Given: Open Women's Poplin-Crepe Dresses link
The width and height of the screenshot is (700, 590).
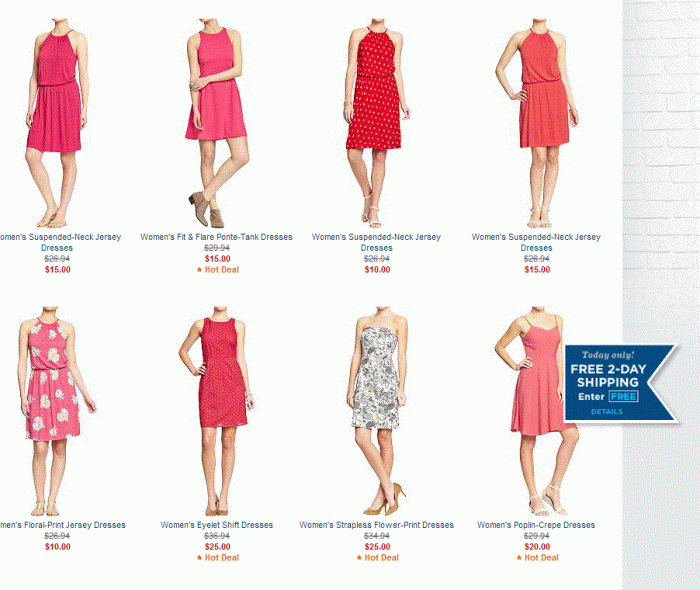Looking at the screenshot, I should [x=536, y=525].
